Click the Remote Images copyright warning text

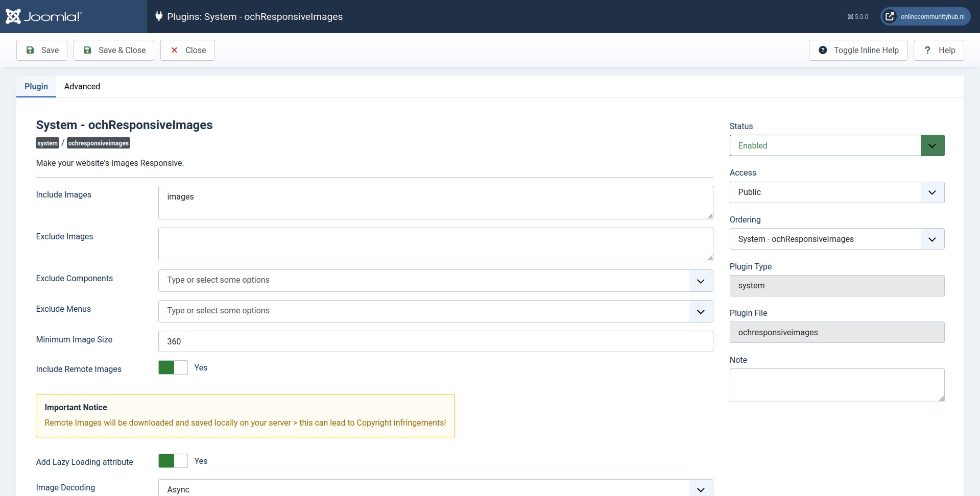point(245,423)
